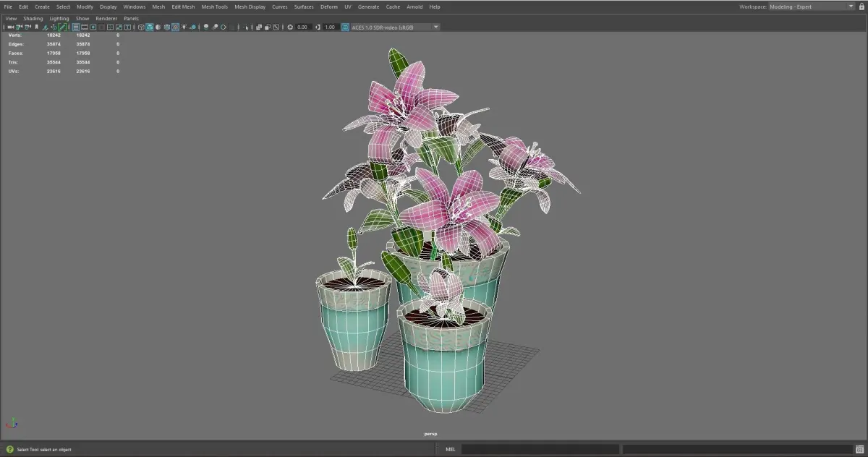Click the Smooth Shade All cube icon

149,27
